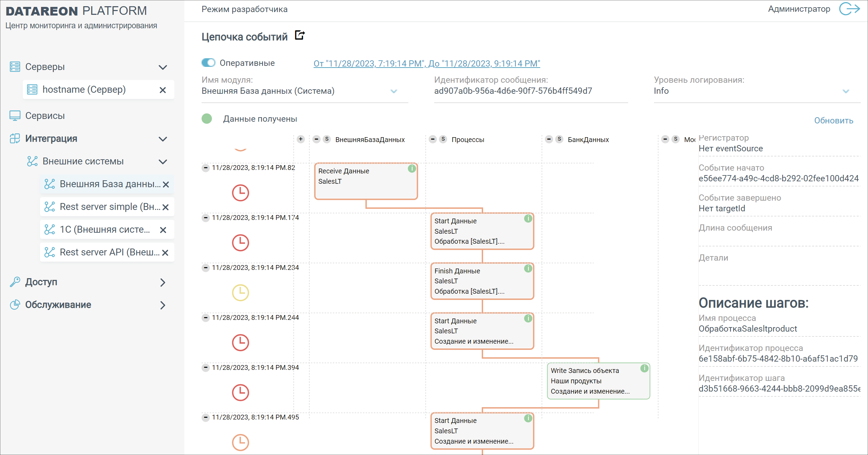Click the logout icon next to Администратор
Image resolution: width=868 pixels, height=455 pixels.
tap(849, 9)
